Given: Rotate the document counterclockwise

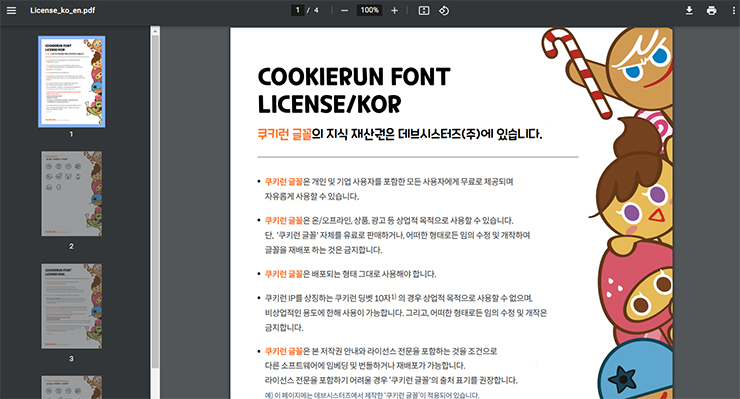Looking at the screenshot, I should click(x=444, y=10).
